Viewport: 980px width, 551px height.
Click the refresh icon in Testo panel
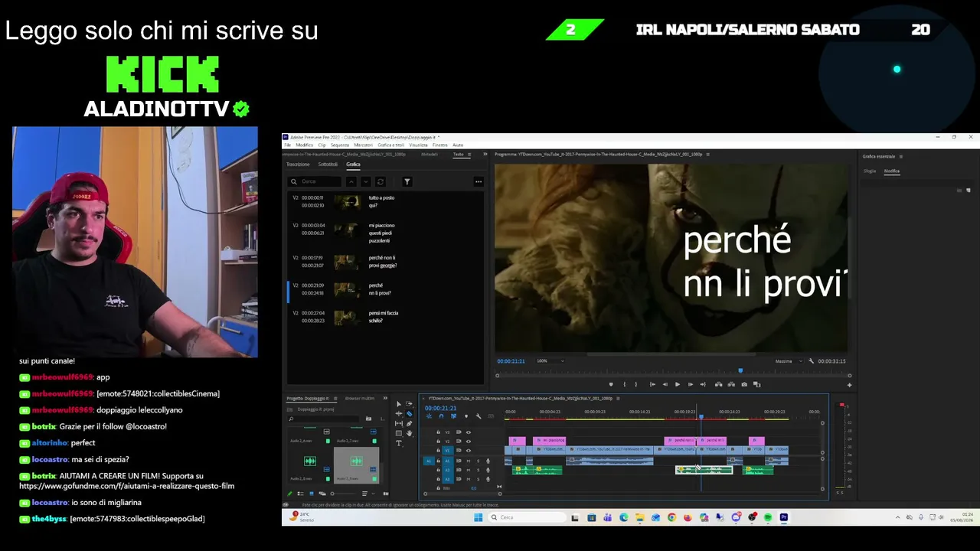[381, 181]
